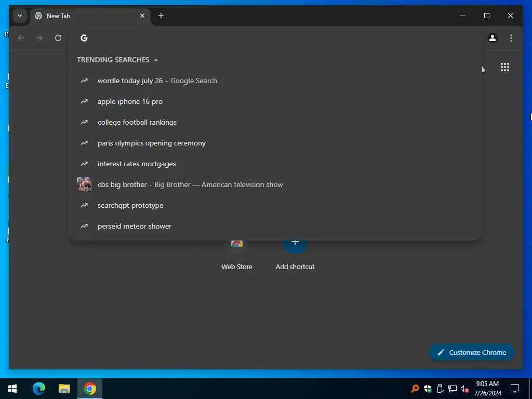Click the Big Brother show thumbnail
532x399 pixels.
tap(84, 184)
